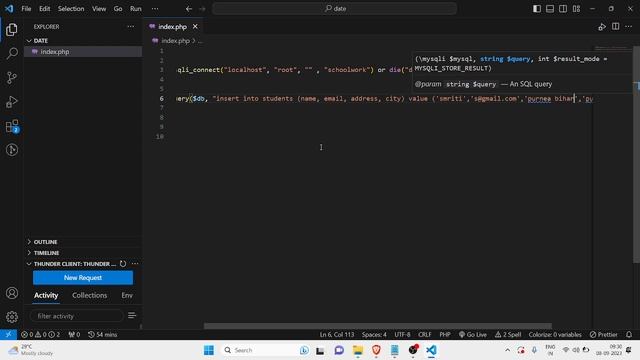Show more menu items via ellipsis
Screen dimensions: 640x360
(155, 9)
